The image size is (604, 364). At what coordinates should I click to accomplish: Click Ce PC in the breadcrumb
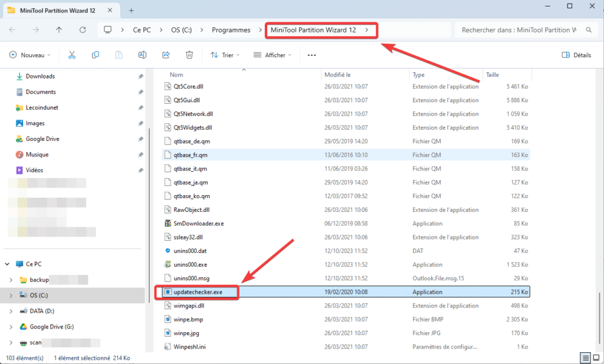(x=142, y=29)
